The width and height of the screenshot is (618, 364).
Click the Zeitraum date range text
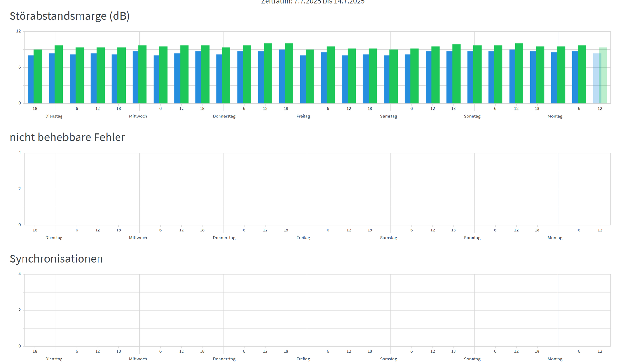click(x=313, y=2)
